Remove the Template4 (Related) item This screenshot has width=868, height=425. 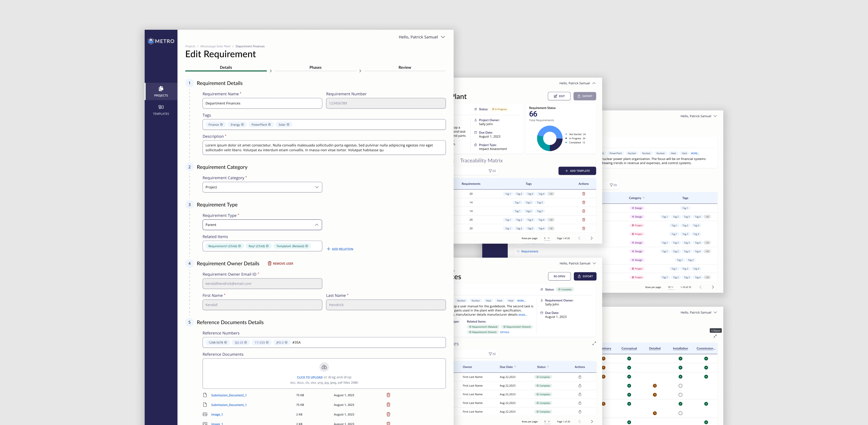pos(307,246)
